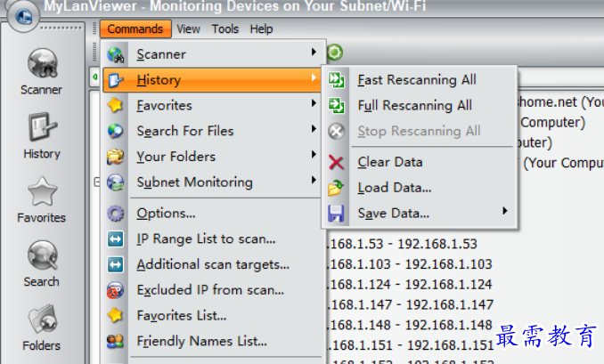Open Options from the Commands menu
Screen dimensions: 604x364
pos(166,214)
